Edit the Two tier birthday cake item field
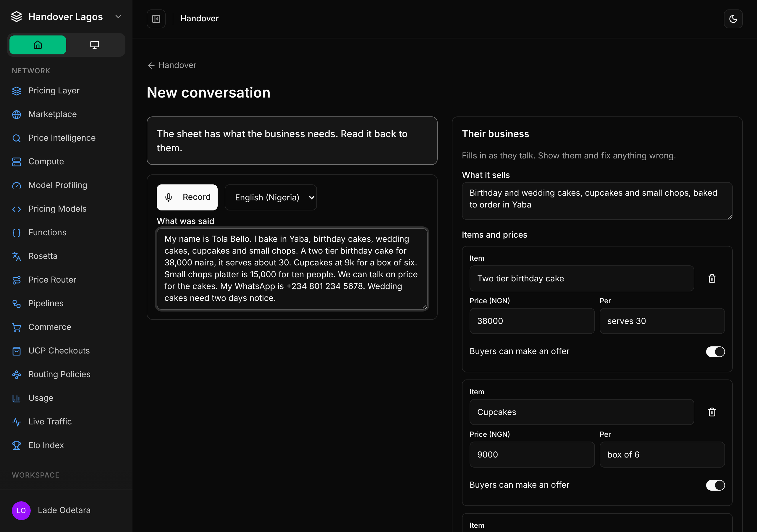 [582, 278]
